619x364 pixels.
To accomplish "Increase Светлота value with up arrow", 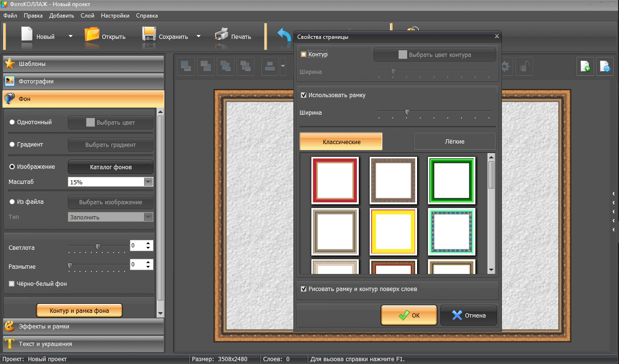I will point(148,244).
